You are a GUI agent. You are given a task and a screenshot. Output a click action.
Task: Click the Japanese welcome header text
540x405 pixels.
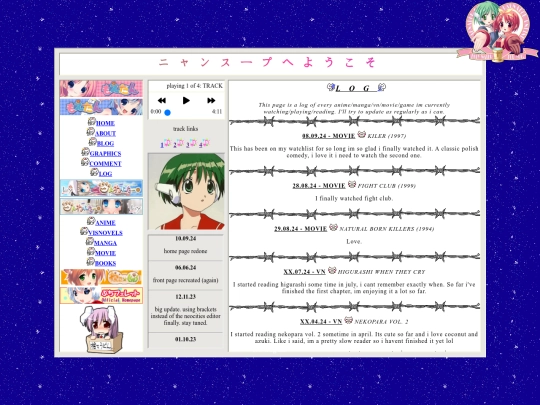coord(267,62)
